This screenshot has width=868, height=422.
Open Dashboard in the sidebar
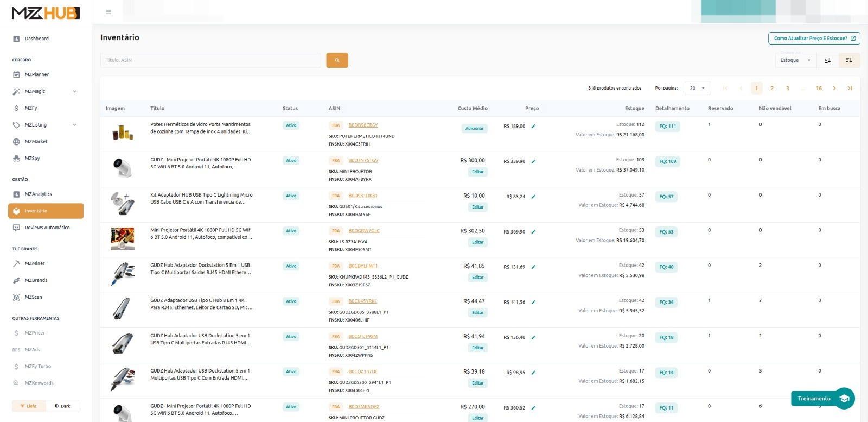(x=36, y=39)
